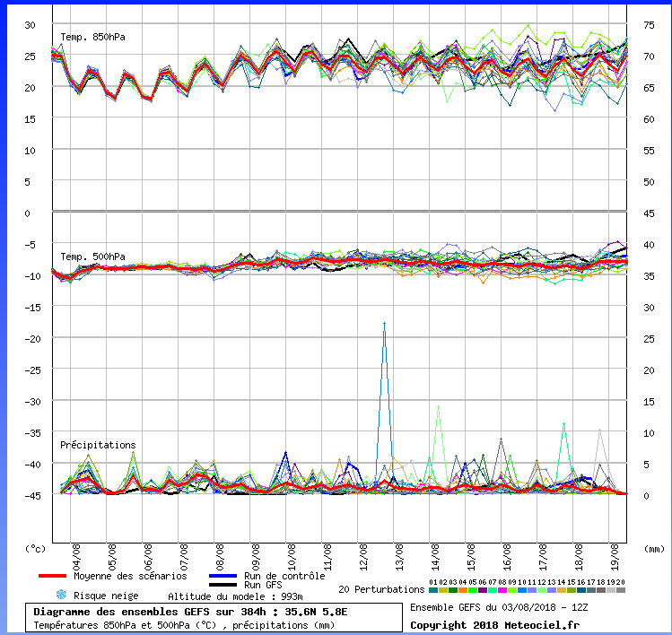The image size is (672, 635).
Task: Click the (mm) axis unit label
Action: click(654, 548)
